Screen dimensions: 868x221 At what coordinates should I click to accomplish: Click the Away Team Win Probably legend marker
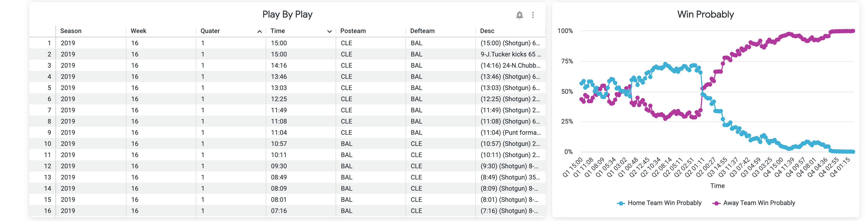716,203
